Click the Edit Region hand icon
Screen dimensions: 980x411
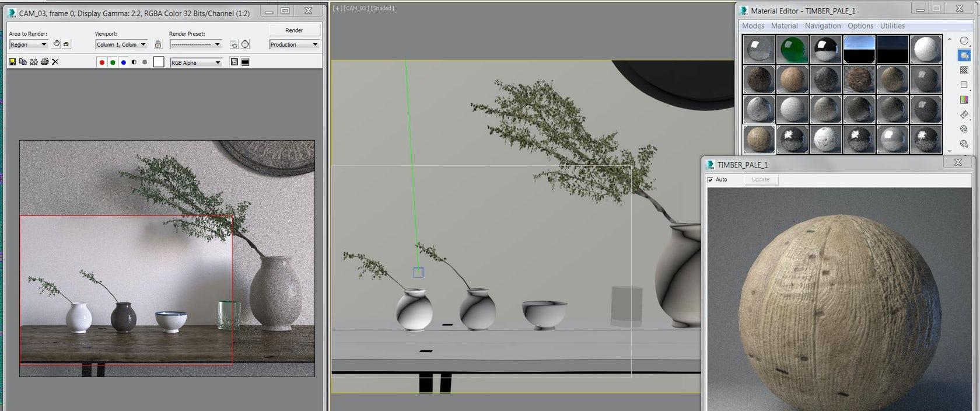(57, 44)
